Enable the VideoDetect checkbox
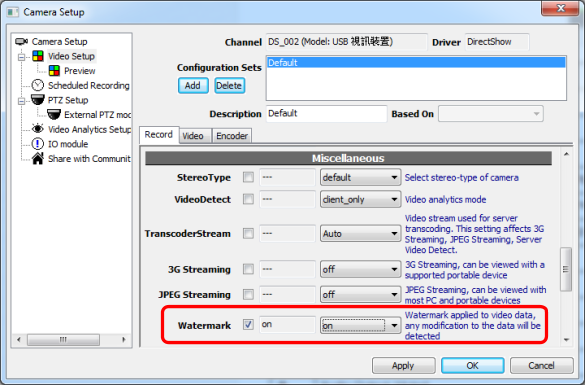This screenshot has height=385, width=585. 248,199
